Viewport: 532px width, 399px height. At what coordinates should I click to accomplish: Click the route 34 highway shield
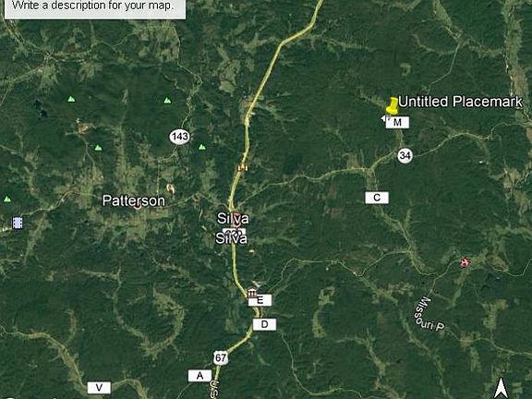(x=405, y=155)
